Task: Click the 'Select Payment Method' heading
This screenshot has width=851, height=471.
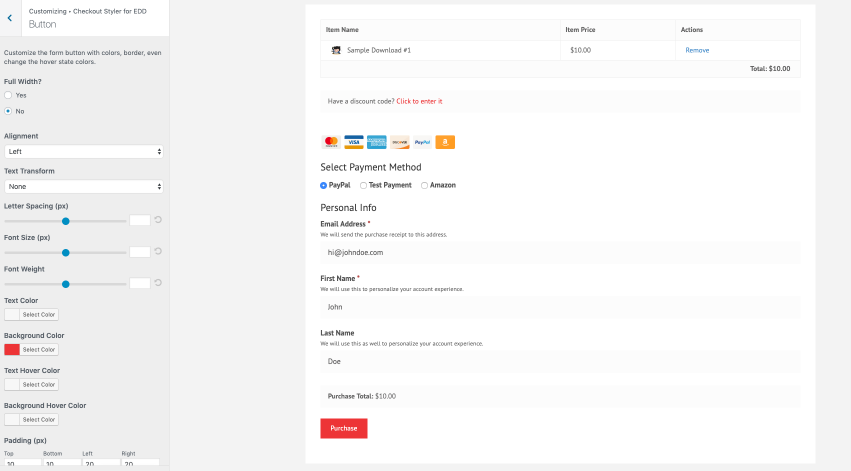Action: coord(371,167)
